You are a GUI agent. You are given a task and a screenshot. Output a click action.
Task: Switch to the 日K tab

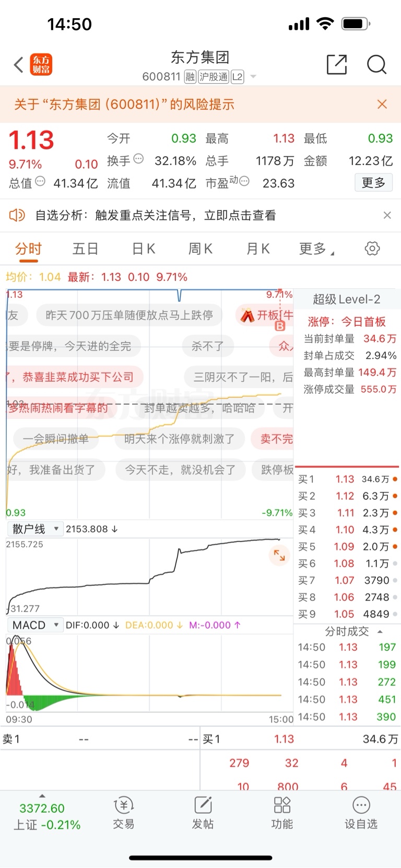coord(143,249)
